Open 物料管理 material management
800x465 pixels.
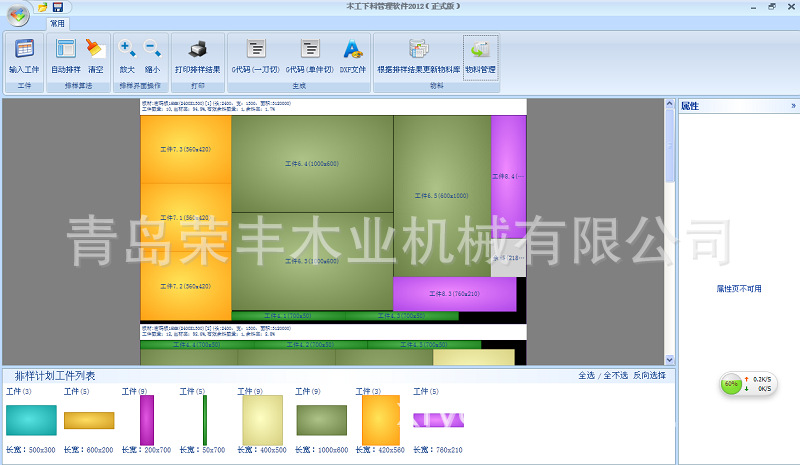click(481, 57)
